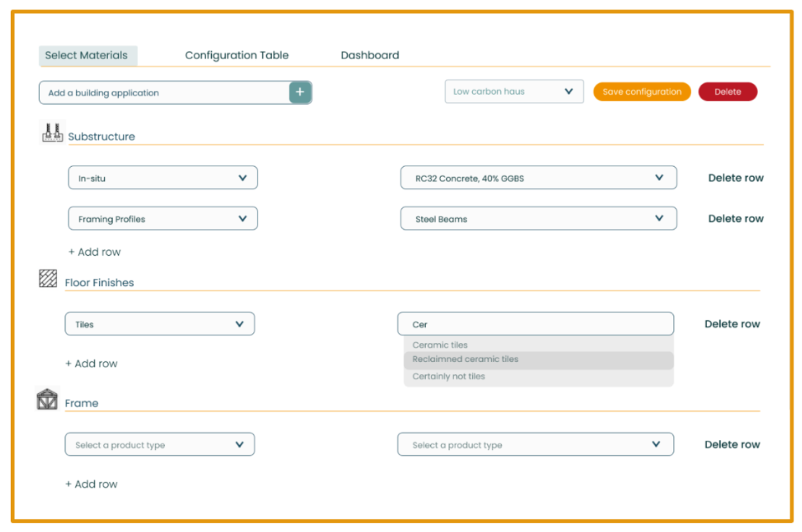Open the Dashboard tab
The height and width of the screenshot is (532, 802).
[370, 55]
